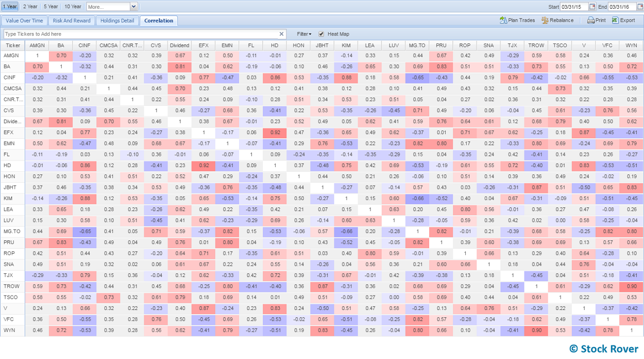The width and height of the screenshot is (644, 359).
Task: Click the Rebalance scales icon
Action: (545, 20)
